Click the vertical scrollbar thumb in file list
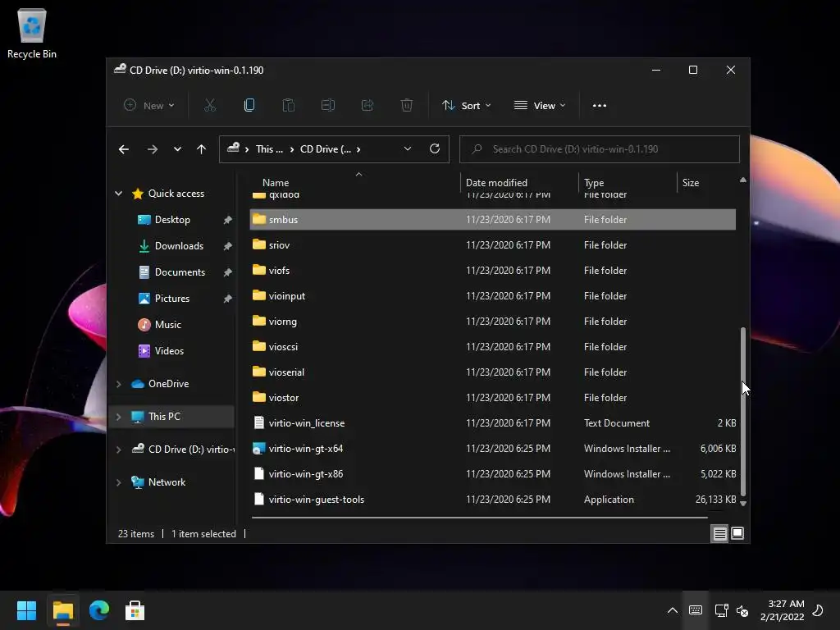This screenshot has height=630, width=840. pyautogui.click(x=743, y=412)
